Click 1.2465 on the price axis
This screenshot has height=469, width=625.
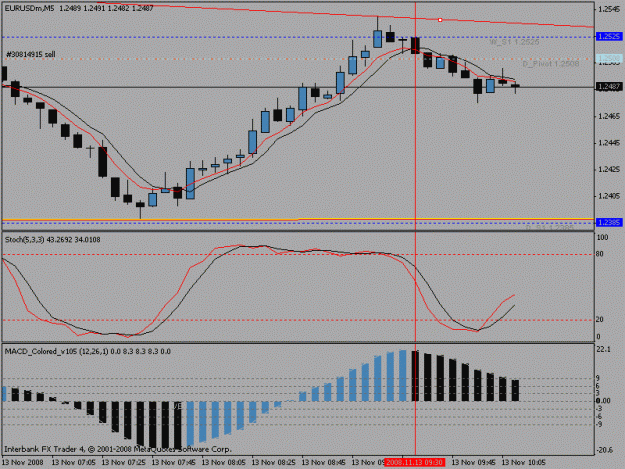click(x=609, y=116)
